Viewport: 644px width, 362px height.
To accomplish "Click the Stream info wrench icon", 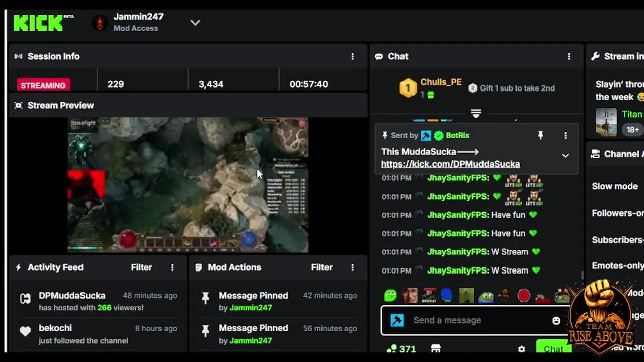I will [x=595, y=56].
